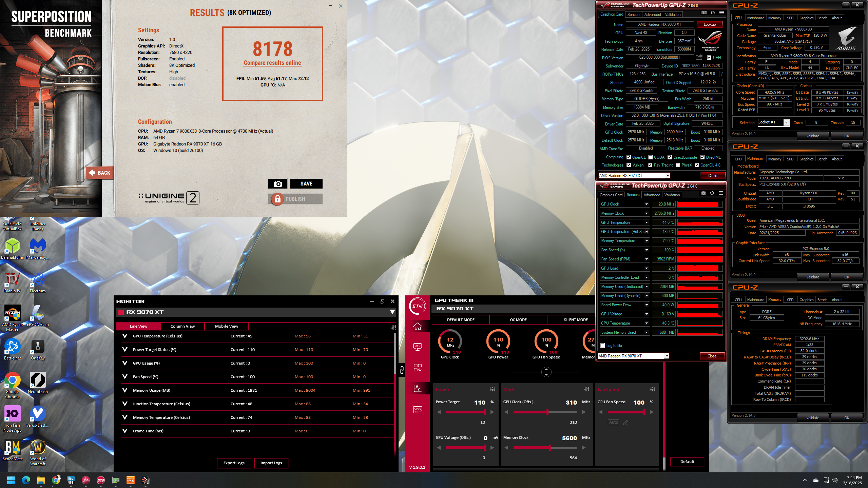The image size is (868, 488).
Task: Switch to Mobile View tab in Monitor
Action: point(227,326)
